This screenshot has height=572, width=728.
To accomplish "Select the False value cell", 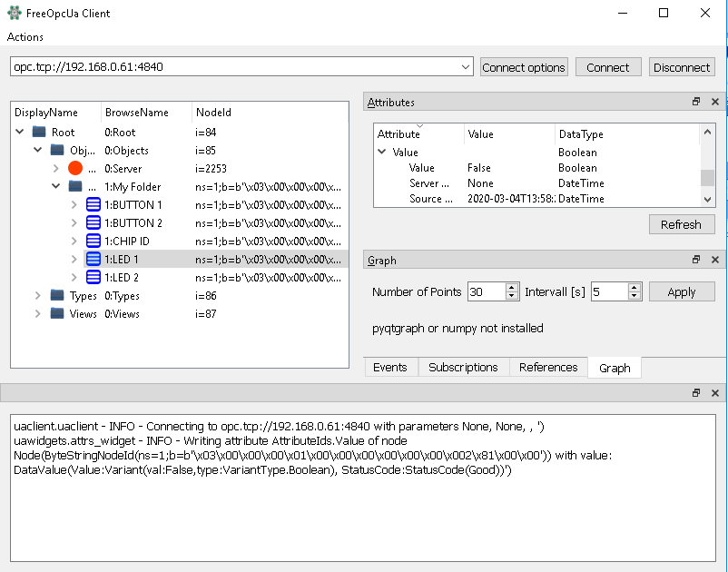I will tap(479, 168).
